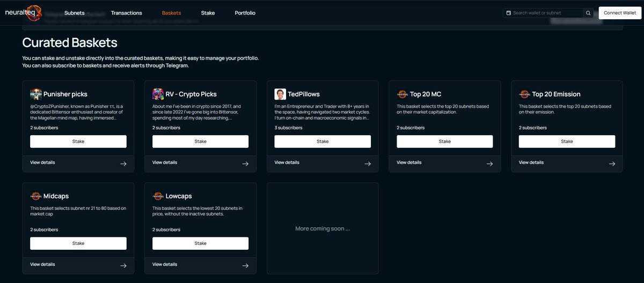The image size is (644, 283).
Task: Click the Curated Baskets heading
Action: tap(70, 42)
